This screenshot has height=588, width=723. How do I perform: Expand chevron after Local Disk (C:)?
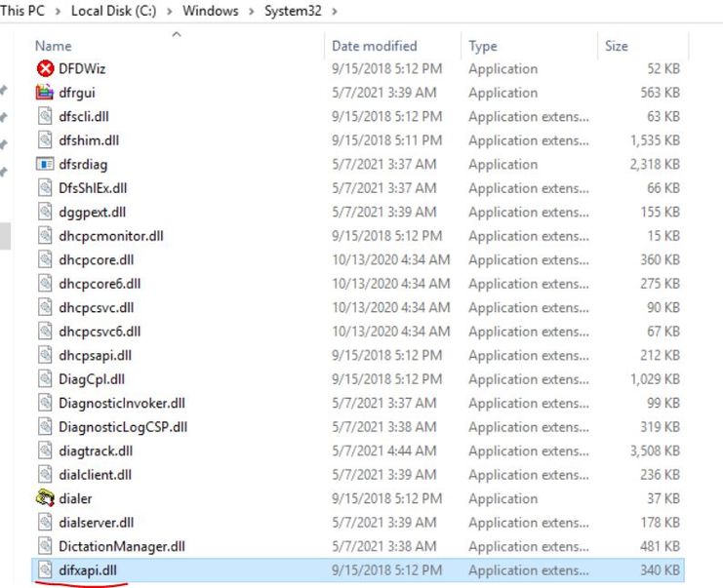click(170, 11)
